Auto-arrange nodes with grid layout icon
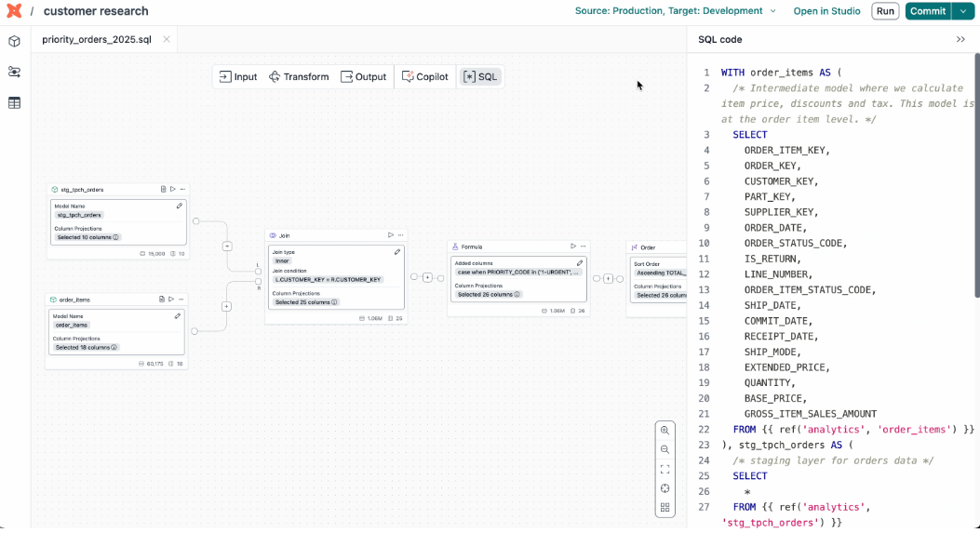Screen dimensions: 980x533 665,507
